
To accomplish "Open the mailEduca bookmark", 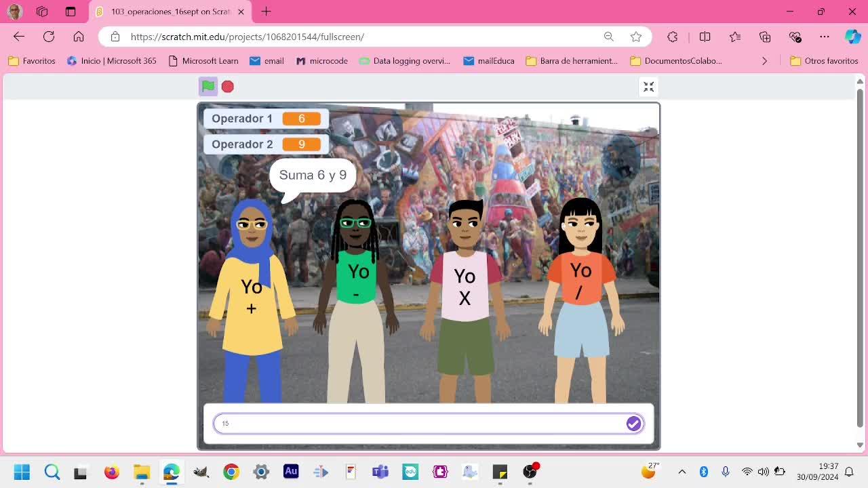I will coord(489,61).
